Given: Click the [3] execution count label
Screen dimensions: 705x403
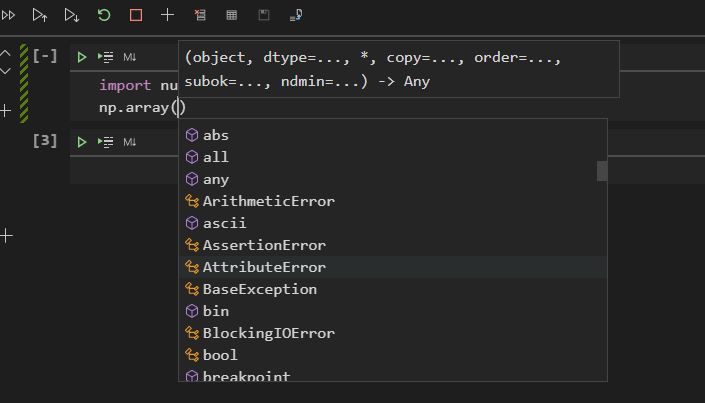Looking at the screenshot, I should (x=45, y=141).
